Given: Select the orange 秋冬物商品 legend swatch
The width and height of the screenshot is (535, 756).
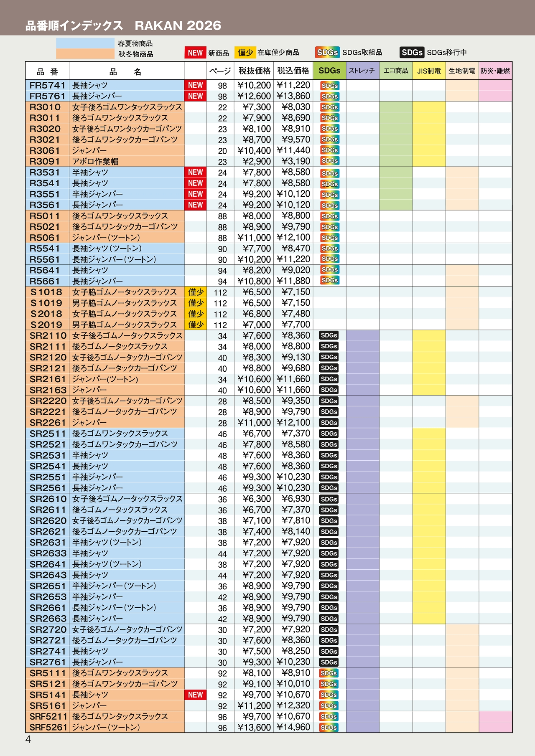Looking at the screenshot, I should [85, 54].
